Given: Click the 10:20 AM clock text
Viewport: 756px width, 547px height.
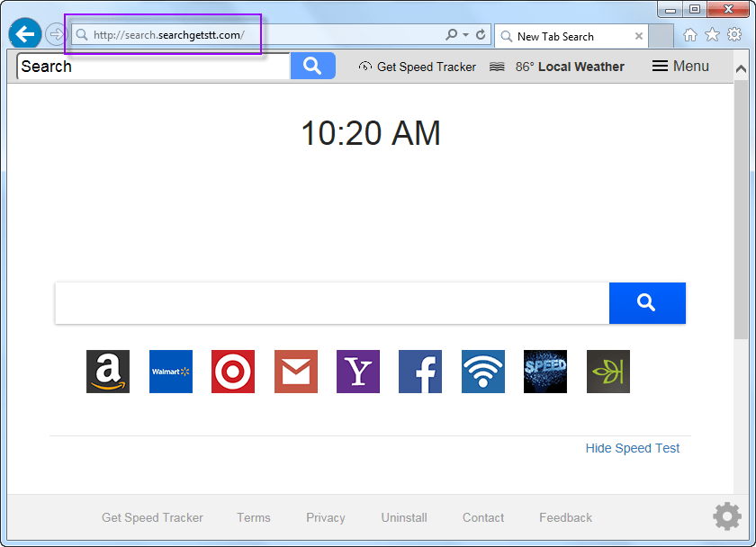Looking at the screenshot, I should (371, 133).
